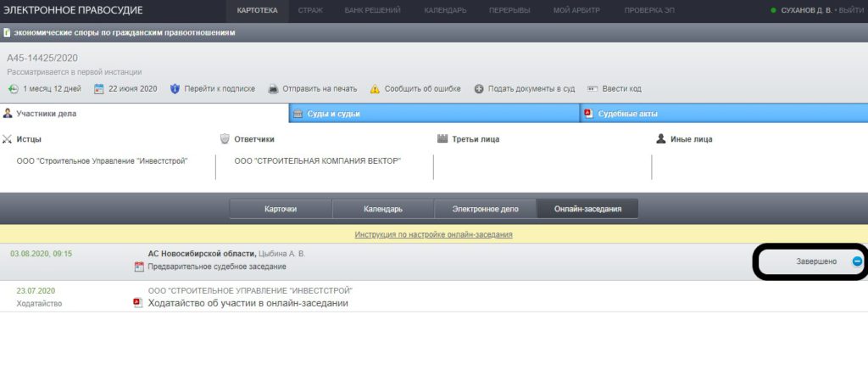Click АС Новосибирской области court name

click(202, 254)
